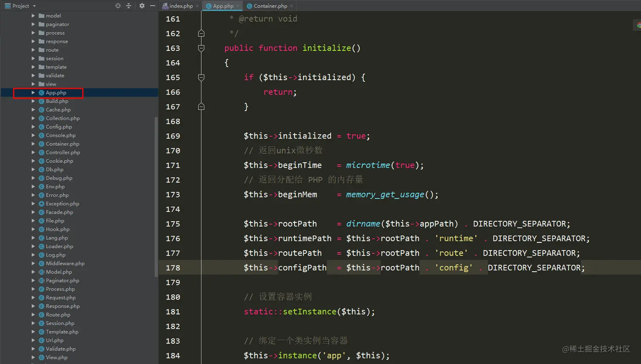Image resolution: width=641 pixels, height=364 pixels.
Task: Click the initialize function name
Action: [326, 48]
